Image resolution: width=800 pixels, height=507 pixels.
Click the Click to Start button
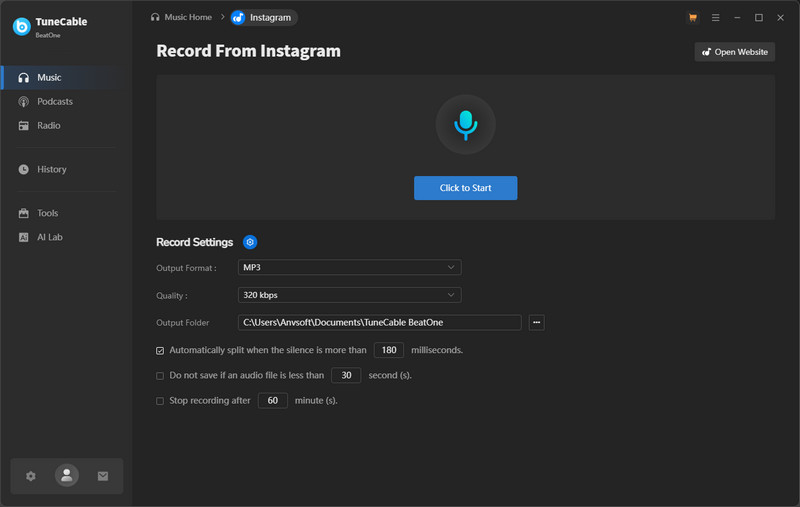tap(465, 188)
